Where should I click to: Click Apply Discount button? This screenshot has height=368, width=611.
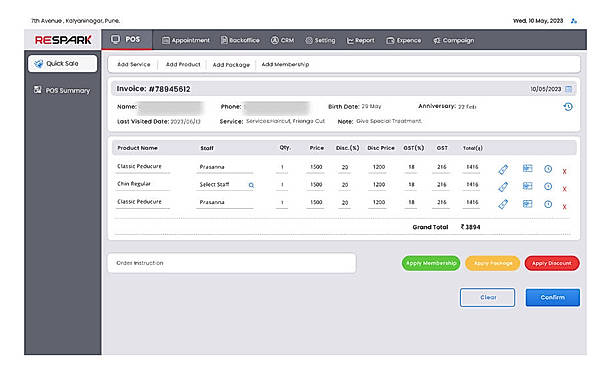click(x=552, y=263)
